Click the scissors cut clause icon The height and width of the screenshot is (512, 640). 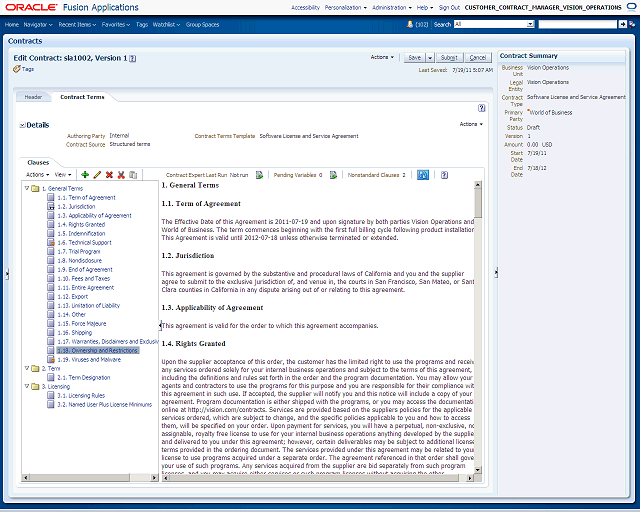coord(121,175)
